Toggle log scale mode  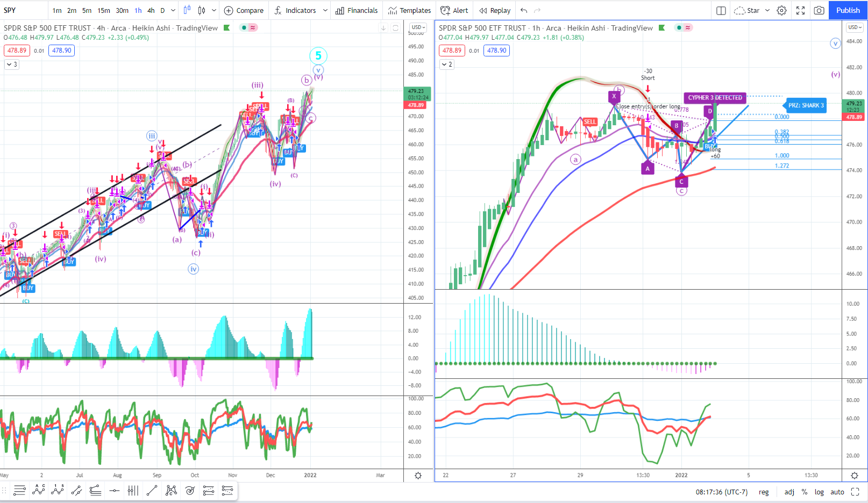[x=819, y=492]
